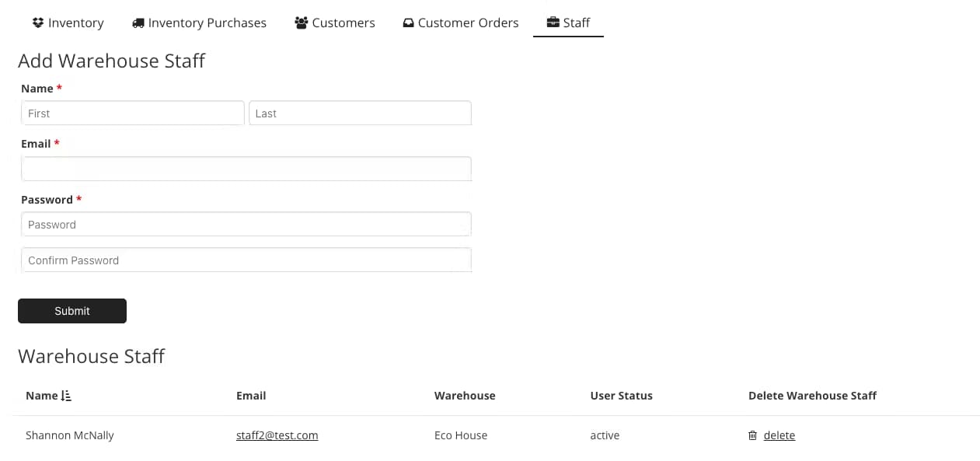This screenshot has width=980, height=461.
Task: Focus the Confirm Password field
Action: coord(246,260)
